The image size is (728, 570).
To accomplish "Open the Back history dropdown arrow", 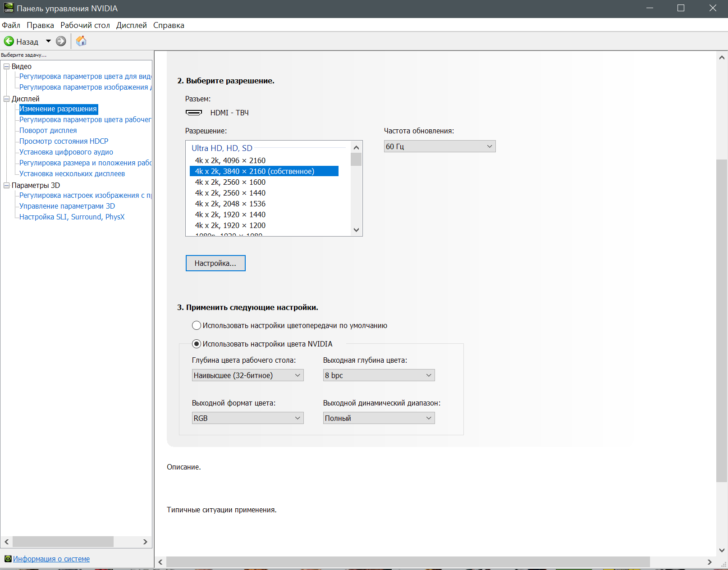I will coord(48,41).
